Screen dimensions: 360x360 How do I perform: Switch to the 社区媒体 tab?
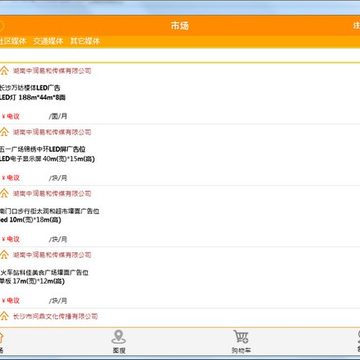tap(13, 41)
